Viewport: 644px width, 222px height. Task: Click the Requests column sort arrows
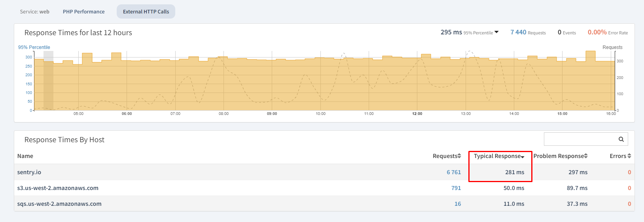click(x=459, y=156)
